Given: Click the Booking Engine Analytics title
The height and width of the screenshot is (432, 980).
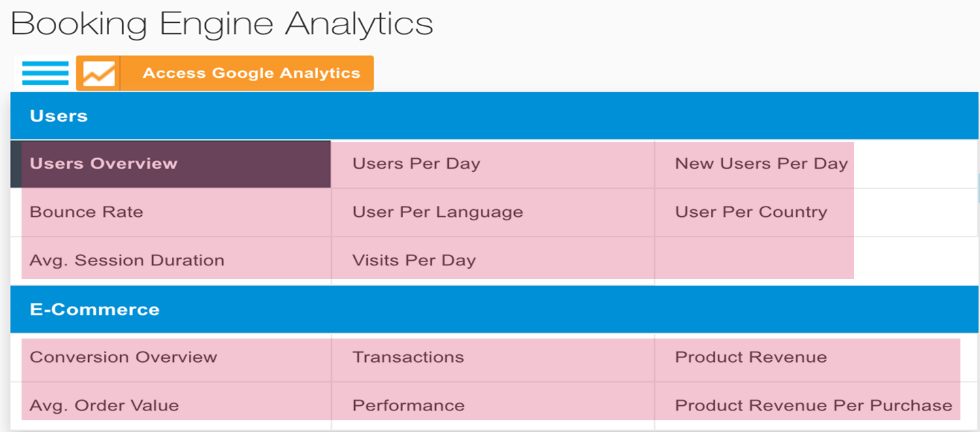Looking at the screenshot, I should [x=222, y=24].
